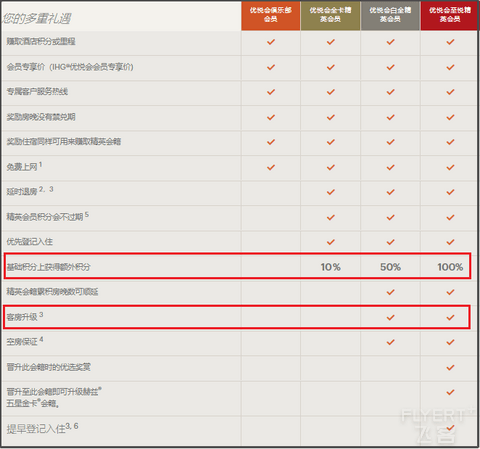Select the 提早登记入住 row label
Viewport: 480px width, 449px height.
pos(42,428)
